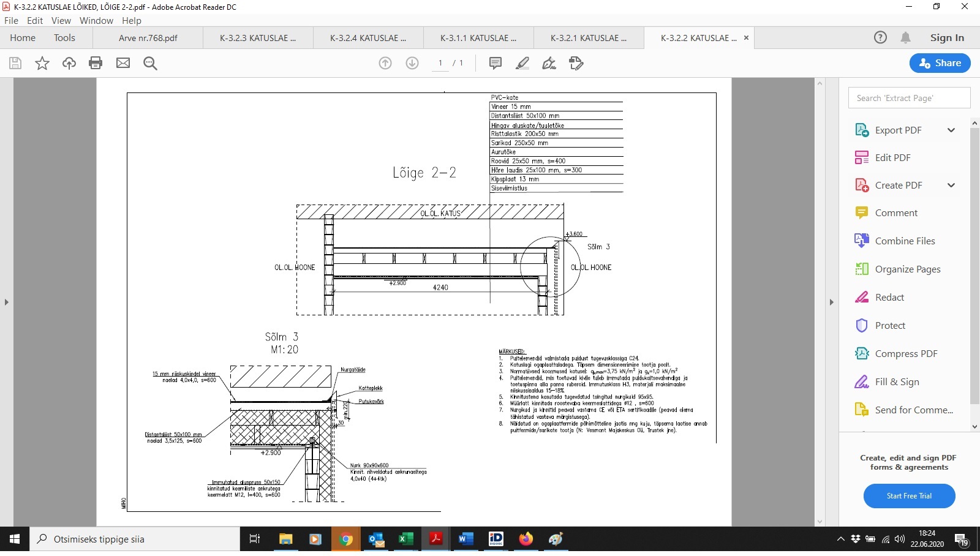980x556 pixels.
Task: Bookmark the document with the star icon
Action: [x=42, y=63]
